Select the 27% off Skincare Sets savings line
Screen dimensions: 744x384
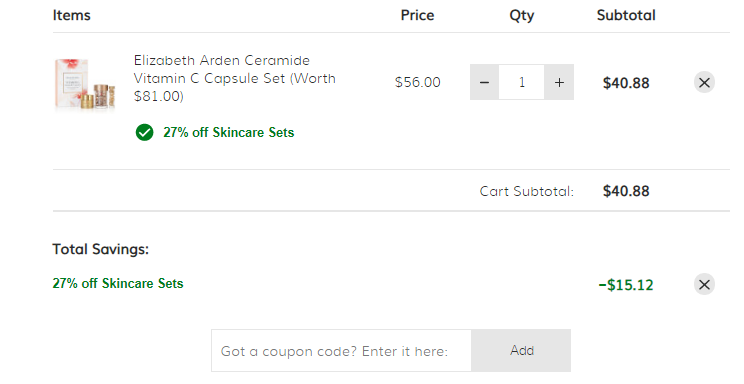click(x=118, y=283)
